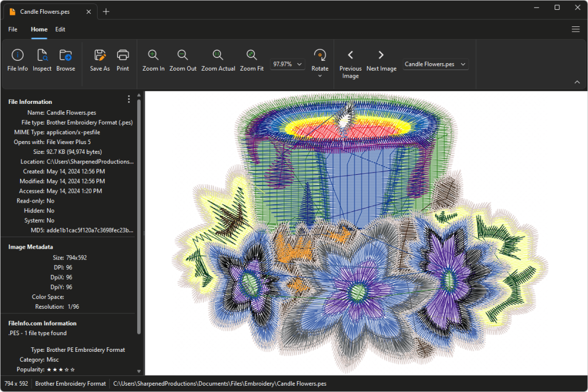Select the Inspect tool
Viewport: 588px width, 392px height.
[x=42, y=60]
